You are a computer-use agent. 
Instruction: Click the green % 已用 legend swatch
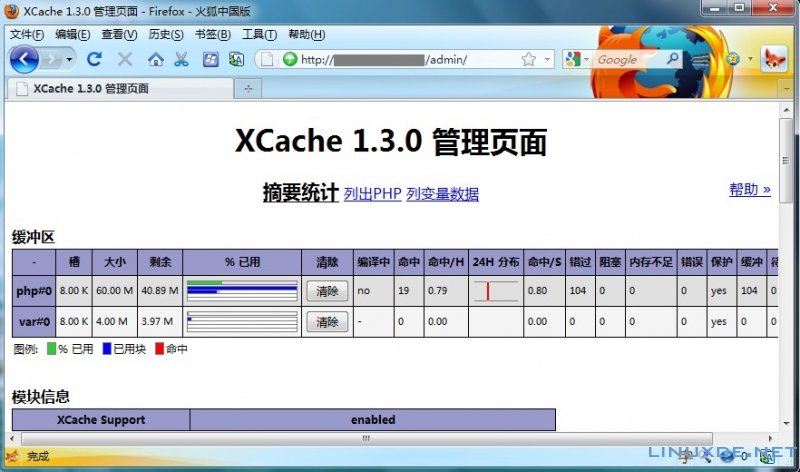point(51,349)
